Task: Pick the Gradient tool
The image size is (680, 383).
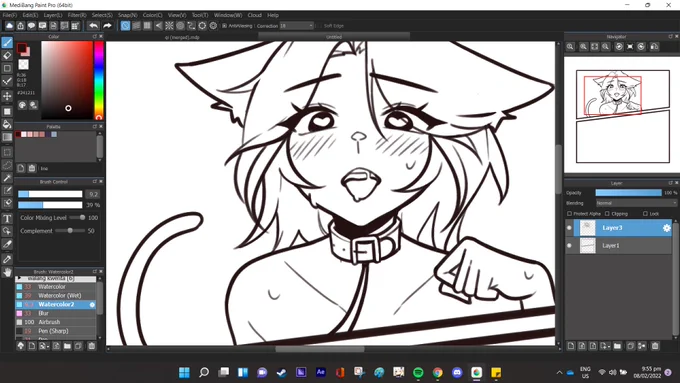Action: pyautogui.click(x=7, y=137)
